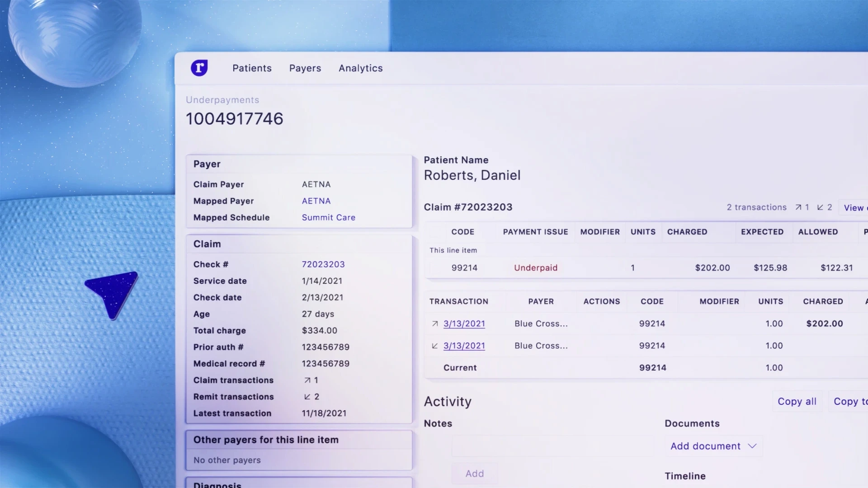Screen dimensions: 868x488
Task: Select the check date 2/13/2021
Action: coord(322,297)
